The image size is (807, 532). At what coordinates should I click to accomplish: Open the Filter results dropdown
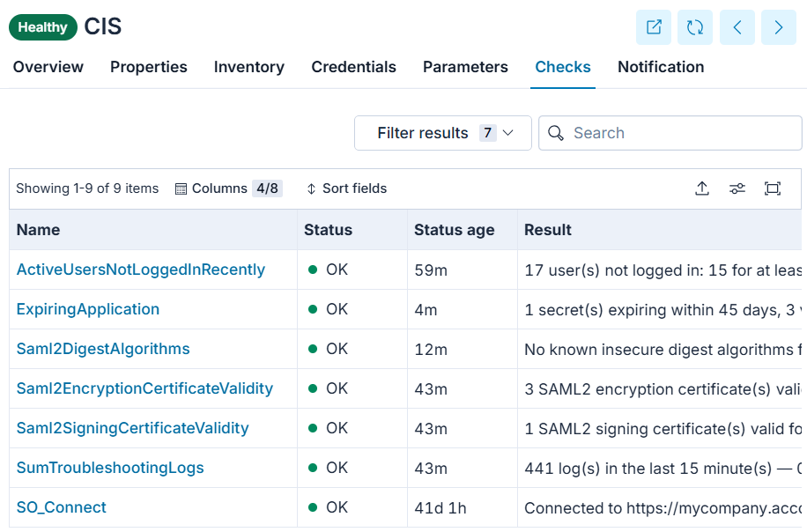pyautogui.click(x=442, y=133)
